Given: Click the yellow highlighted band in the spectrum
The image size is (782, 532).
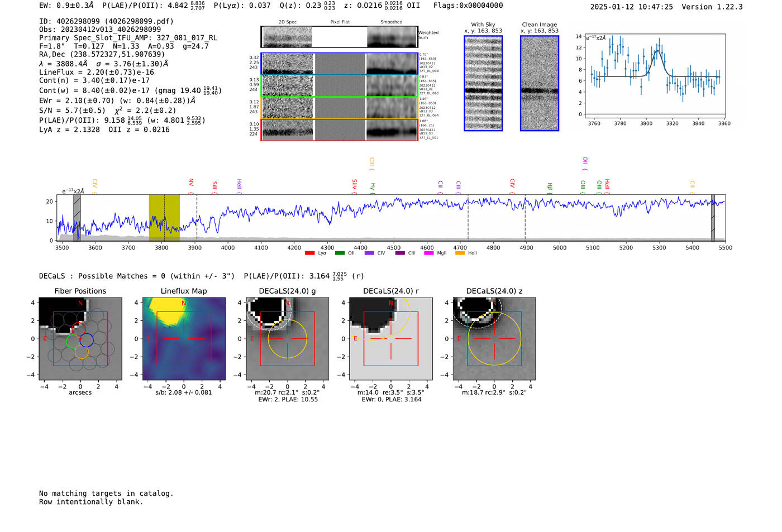Looking at the screenshot, I should (164, 218).
